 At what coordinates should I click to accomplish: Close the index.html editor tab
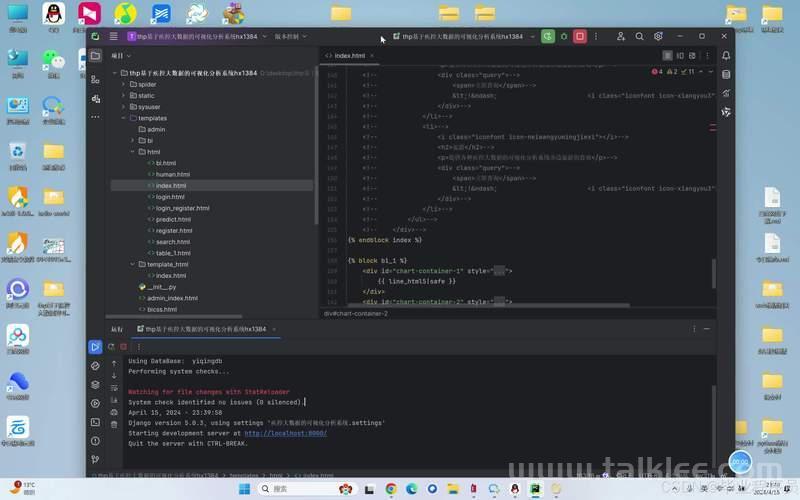point(372,56)
